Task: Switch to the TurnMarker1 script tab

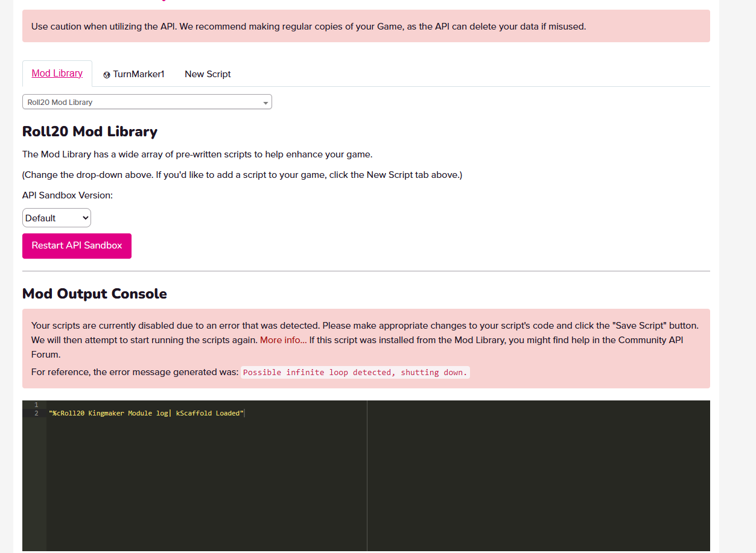Action: tap(134, 74)
